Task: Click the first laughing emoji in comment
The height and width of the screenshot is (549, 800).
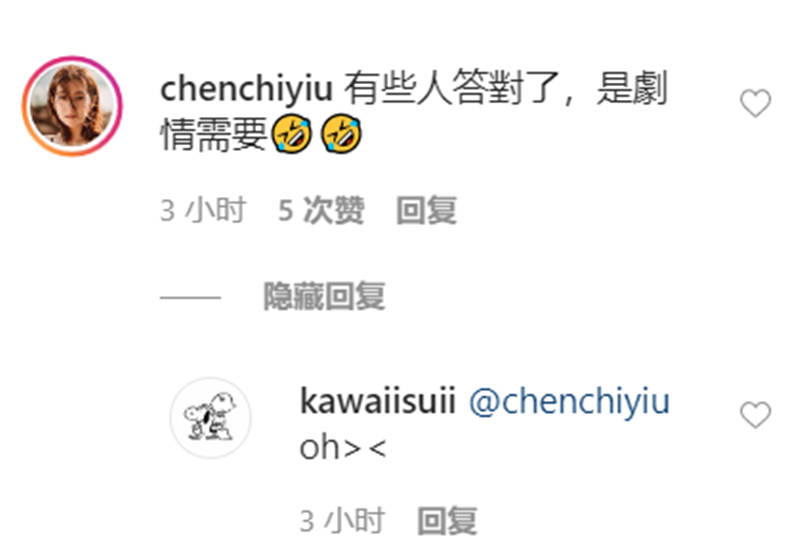Action: coord(291,134)
